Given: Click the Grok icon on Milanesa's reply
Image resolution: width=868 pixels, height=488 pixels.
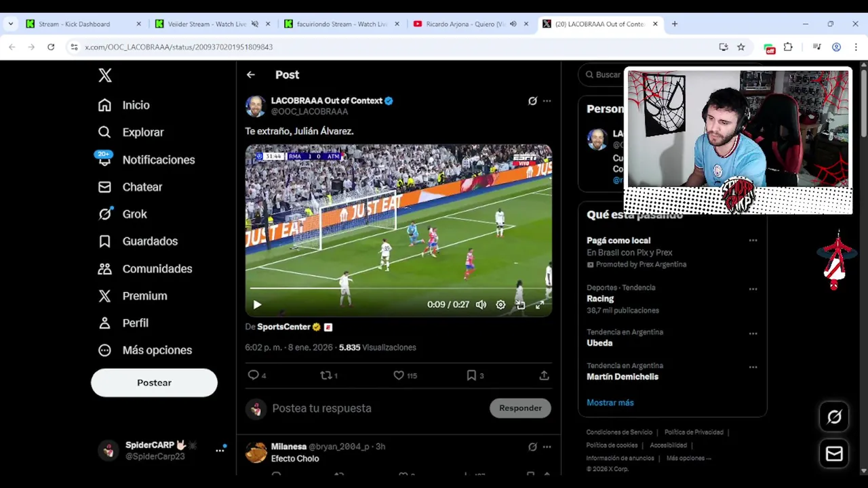Looking at the screenshot, I should click(532, 447).
